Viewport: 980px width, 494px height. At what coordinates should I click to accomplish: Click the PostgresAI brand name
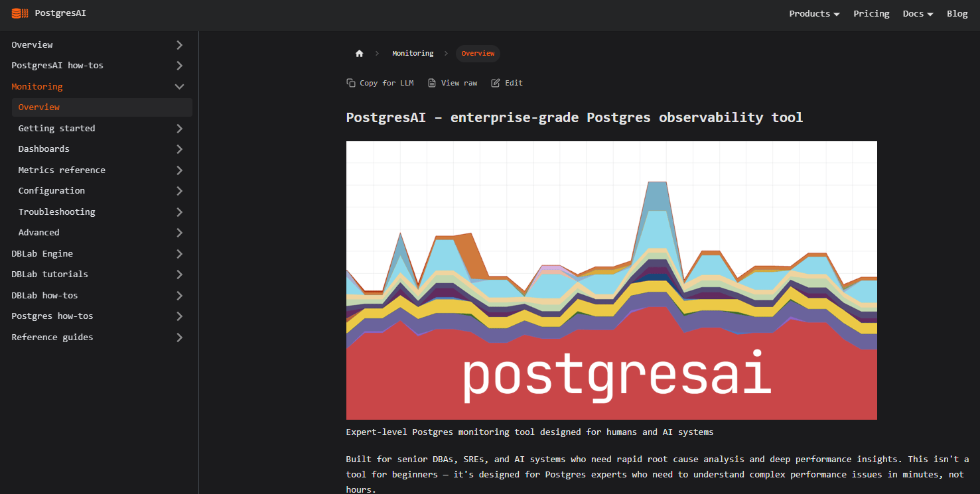click(x=60, y=13)
